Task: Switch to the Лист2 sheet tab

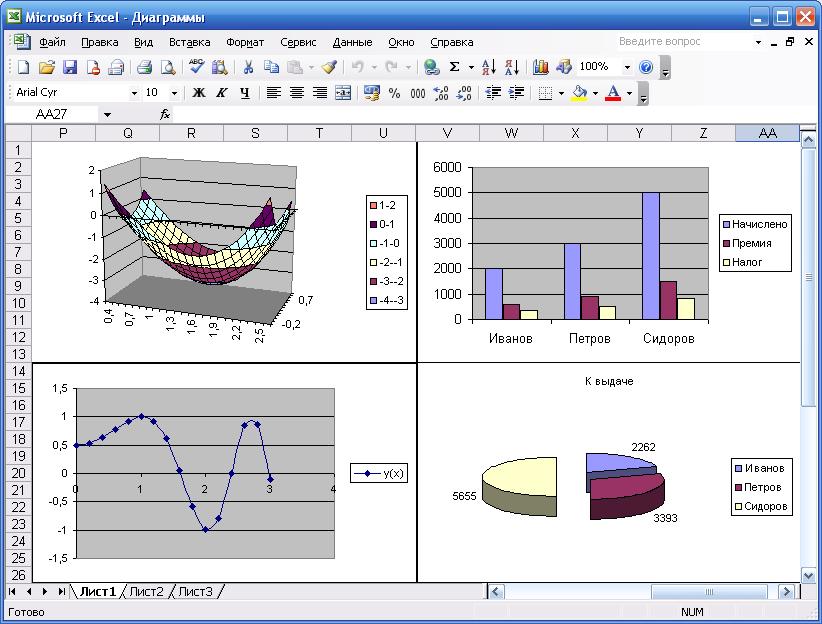Action: 146,591
